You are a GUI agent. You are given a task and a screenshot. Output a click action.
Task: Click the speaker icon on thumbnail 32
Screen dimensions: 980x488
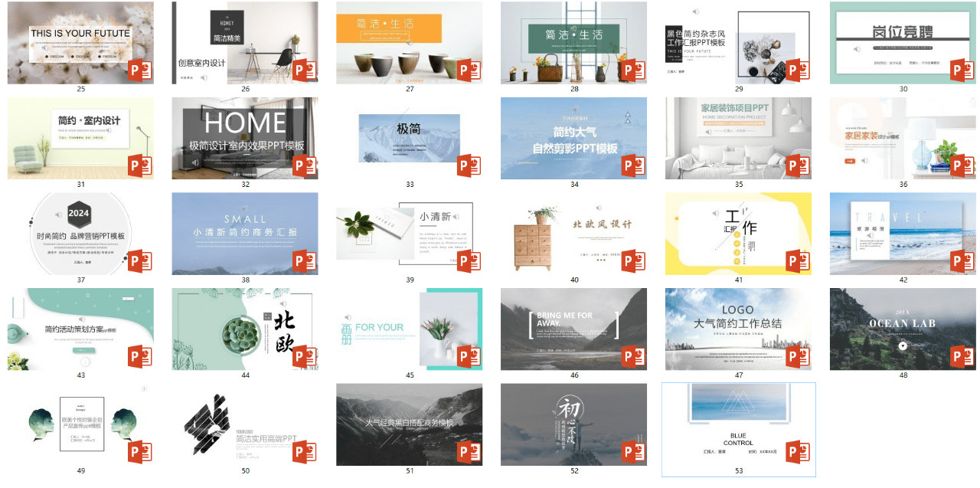click(x=196, y=162)
